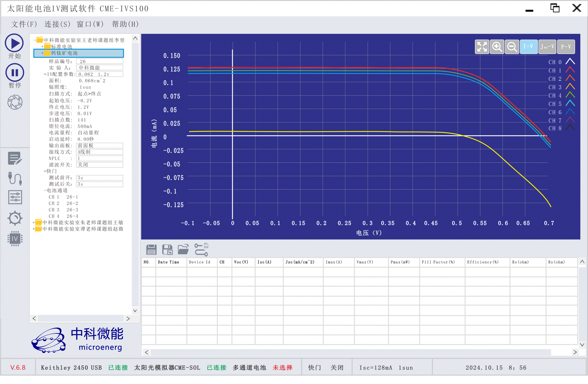Image resolution: width=588 pixels, height=384 pixels.
Task: Open the folder icon above results table
Action: [x=183, y=250]
